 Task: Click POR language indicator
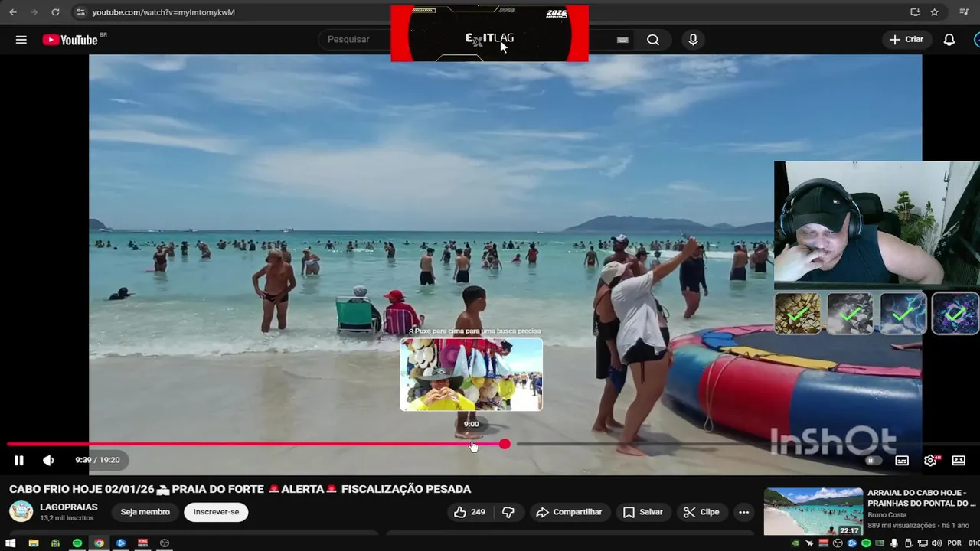point(954,543)
